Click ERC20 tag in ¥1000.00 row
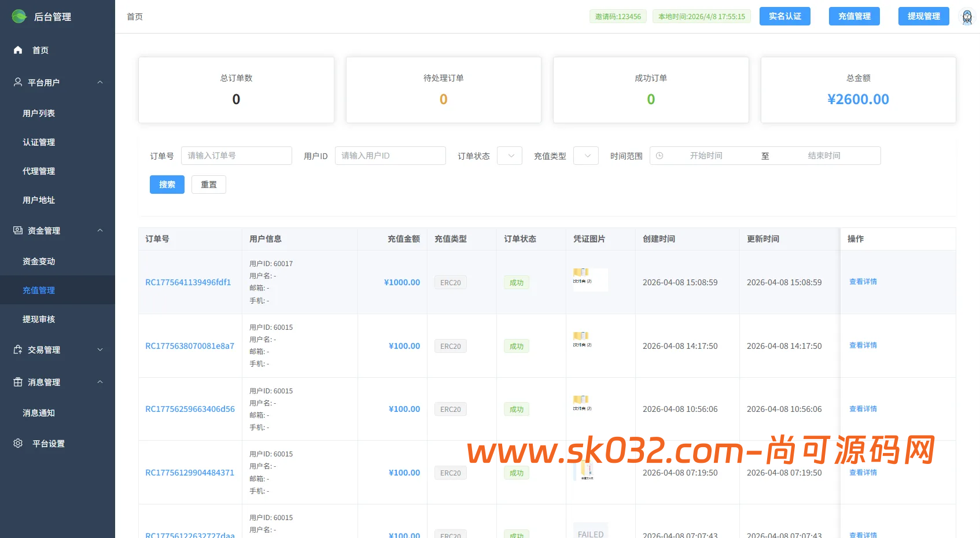The image size is (980, 538). pyautogui.click(x=451, y=282)
